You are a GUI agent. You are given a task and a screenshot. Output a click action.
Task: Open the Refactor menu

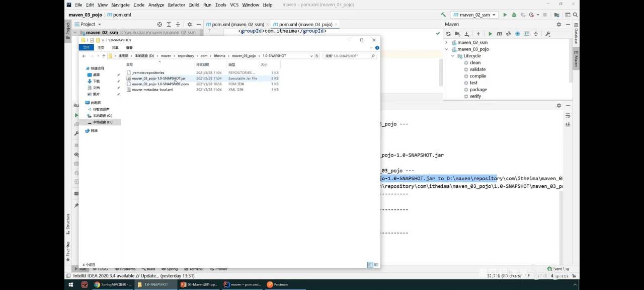coord(177,5)
